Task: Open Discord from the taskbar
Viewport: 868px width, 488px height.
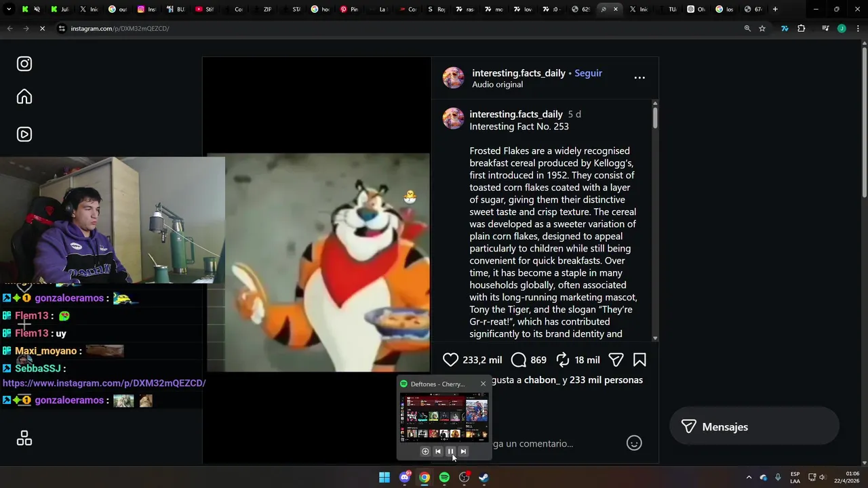Action: [405, 477]
